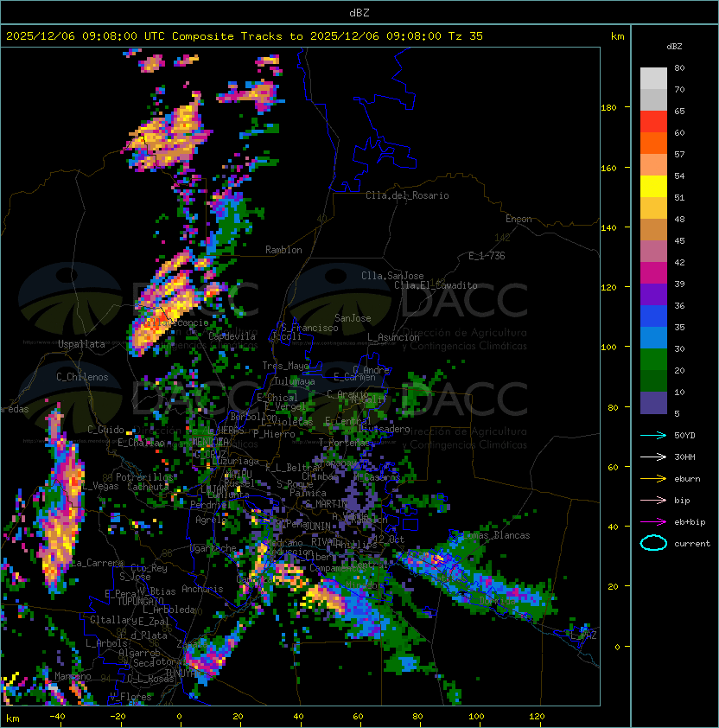
Task: Click the 'C_Guido' place label
Action: coord(105,430)
